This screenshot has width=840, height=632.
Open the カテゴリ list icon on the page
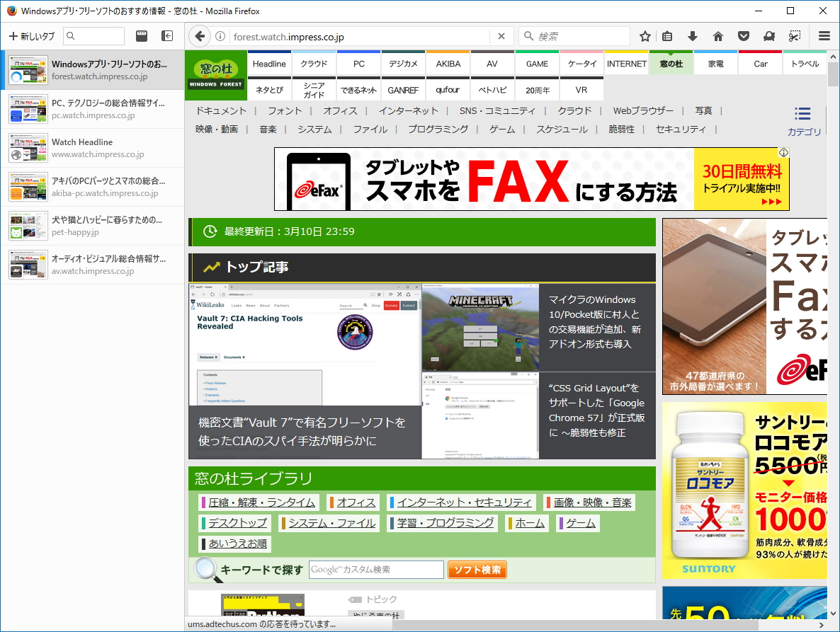click(x=802, y=113)
